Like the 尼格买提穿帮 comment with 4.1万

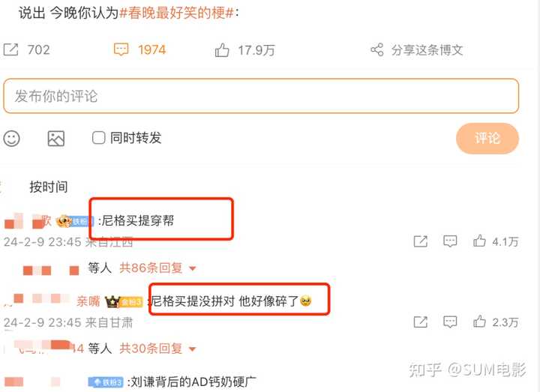479,241
